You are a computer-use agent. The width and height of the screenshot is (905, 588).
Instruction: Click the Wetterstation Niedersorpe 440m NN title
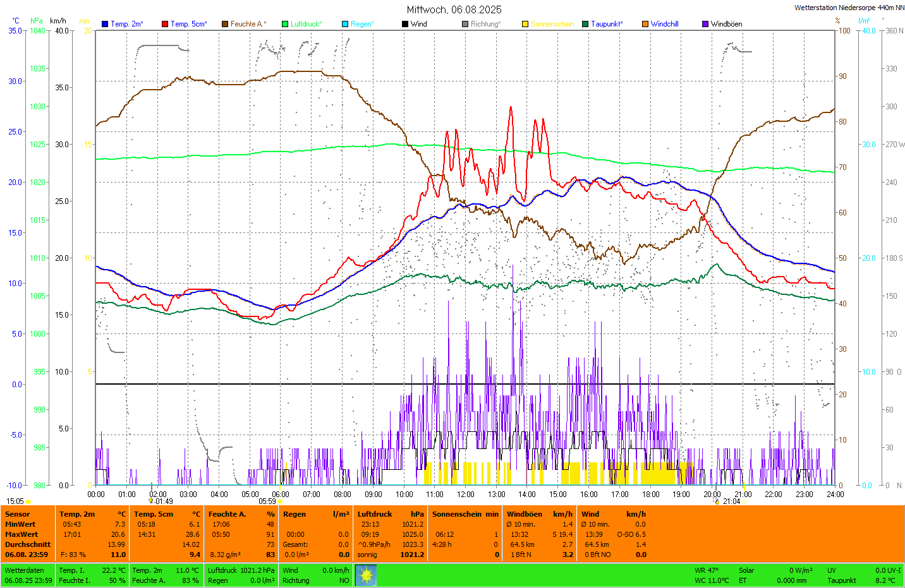point(848,8)
